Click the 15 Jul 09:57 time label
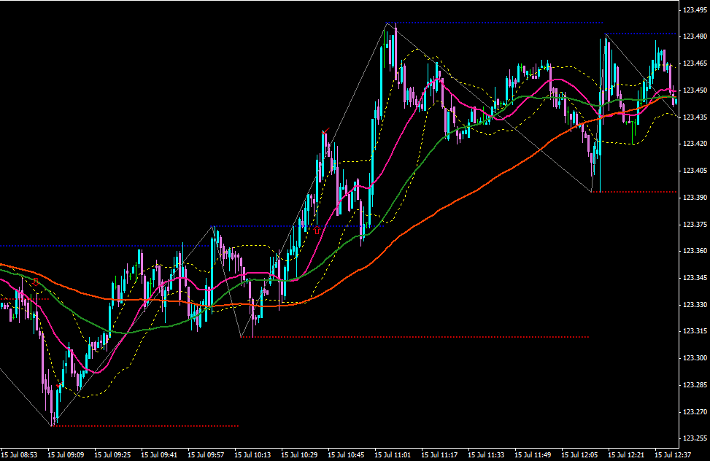The image size is (710, 461). (206, 454)
